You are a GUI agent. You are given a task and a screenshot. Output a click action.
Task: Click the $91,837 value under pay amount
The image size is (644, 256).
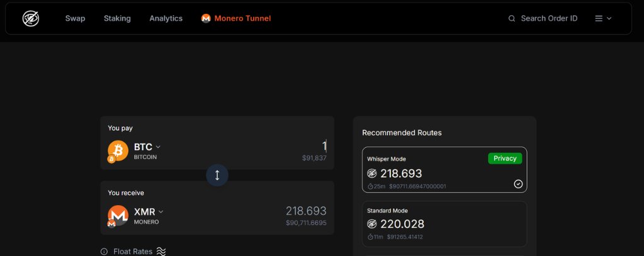pos(314,158)
